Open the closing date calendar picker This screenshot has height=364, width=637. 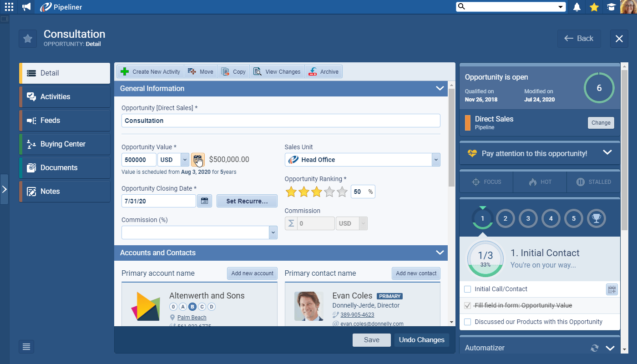coord(204,201)
